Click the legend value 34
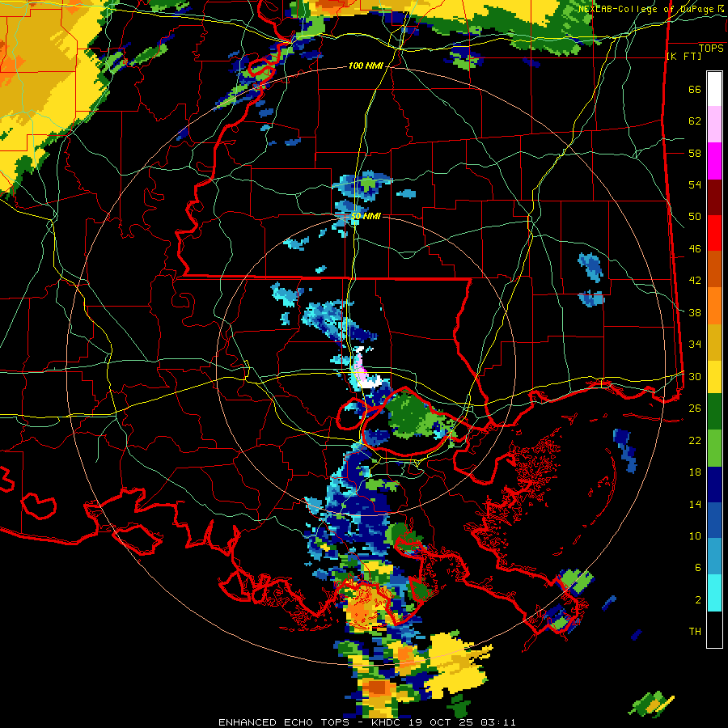The width and height of the screenshot is (728, 728). pyautogui.click(x=695, y=345)
